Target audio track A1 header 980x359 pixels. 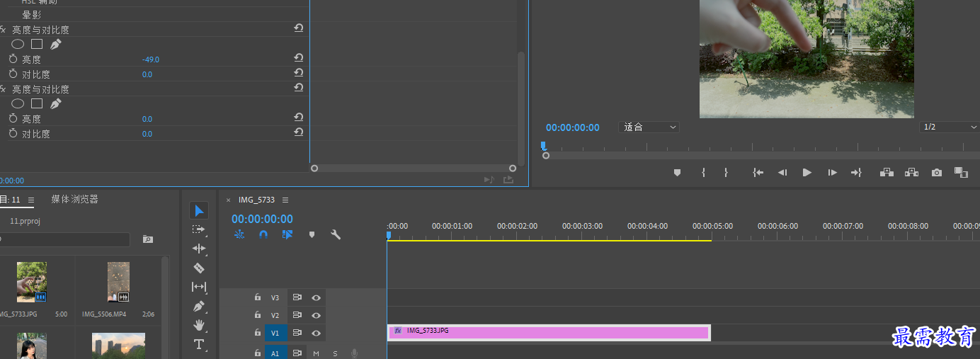275,353
